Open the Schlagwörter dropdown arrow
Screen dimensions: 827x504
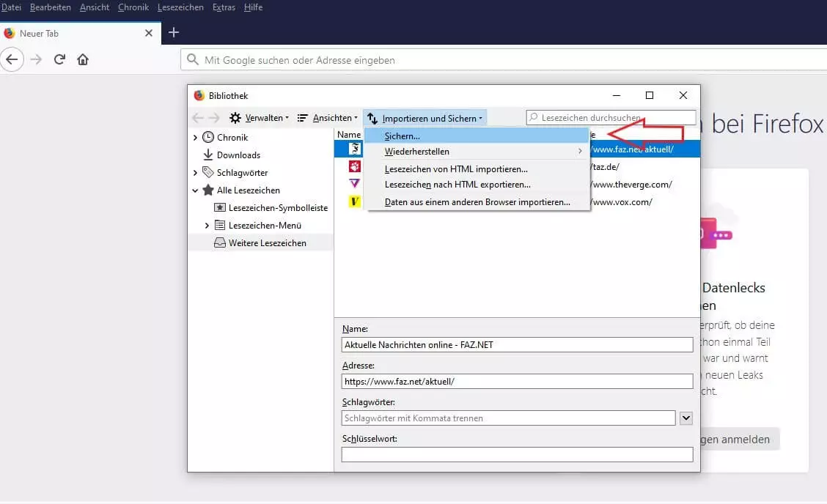click(686, 418)
